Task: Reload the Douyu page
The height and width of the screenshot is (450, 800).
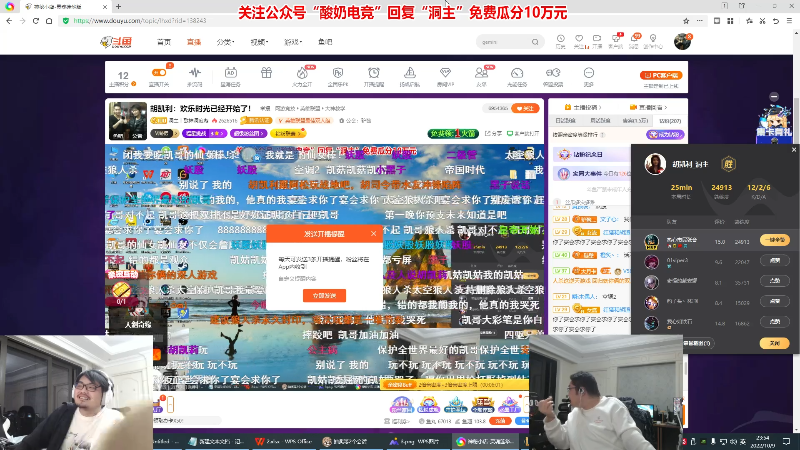Action: [x=36, y=21]
